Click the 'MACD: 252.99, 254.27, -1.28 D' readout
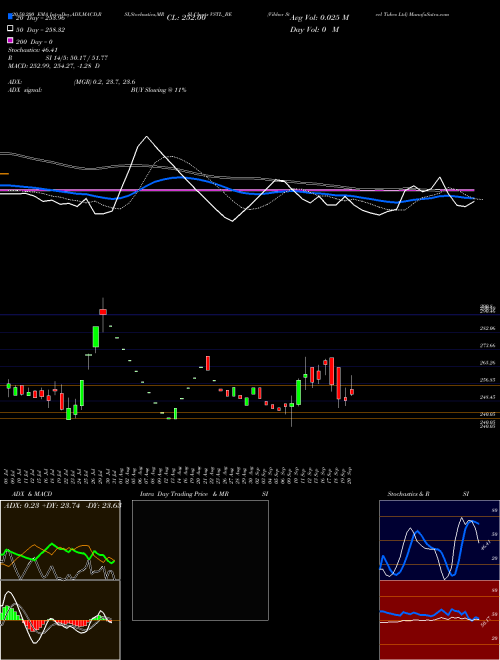This screenshot has height=660, width=500. [54, 66]
